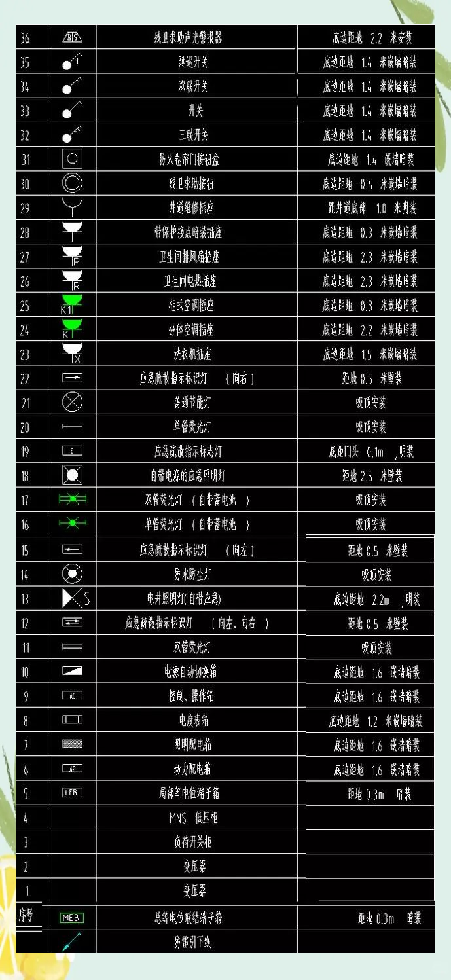Select the crossed-circle lamp symbol in row 21

[72, 402]
